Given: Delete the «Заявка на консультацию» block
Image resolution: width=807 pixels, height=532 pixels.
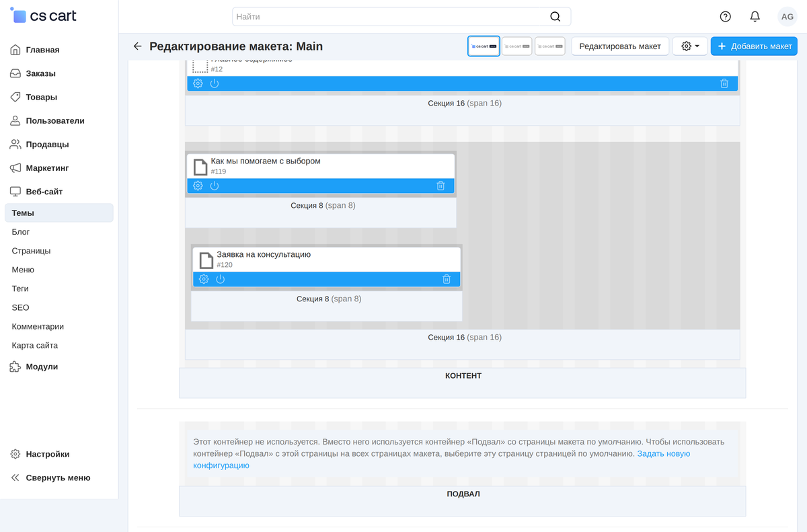Looking at the screenshot, I should [447, 279].
